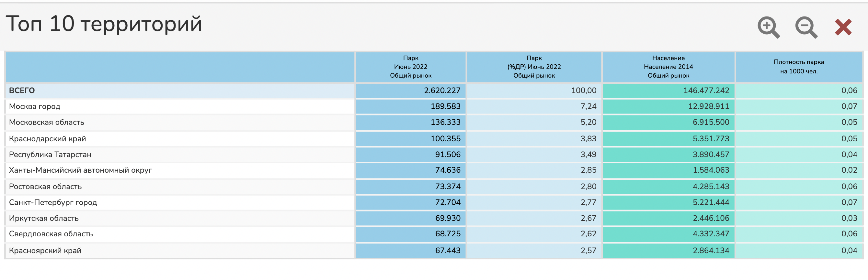Screen dimensions: 868x280
Task: Select the Красноярский край row
Action: point(45,250)
